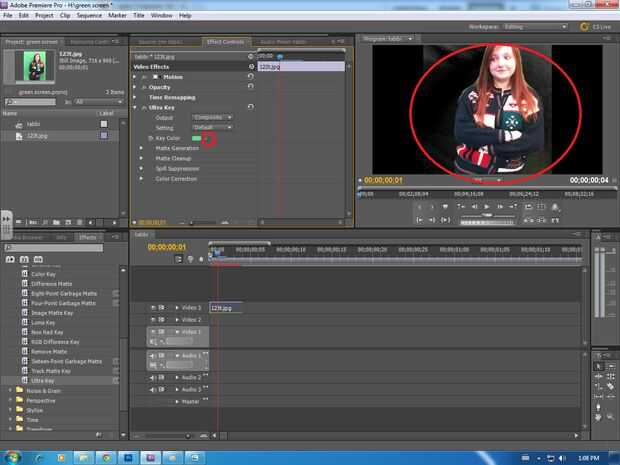Reset the Ultra Key effect

click(x=249, y=107)
